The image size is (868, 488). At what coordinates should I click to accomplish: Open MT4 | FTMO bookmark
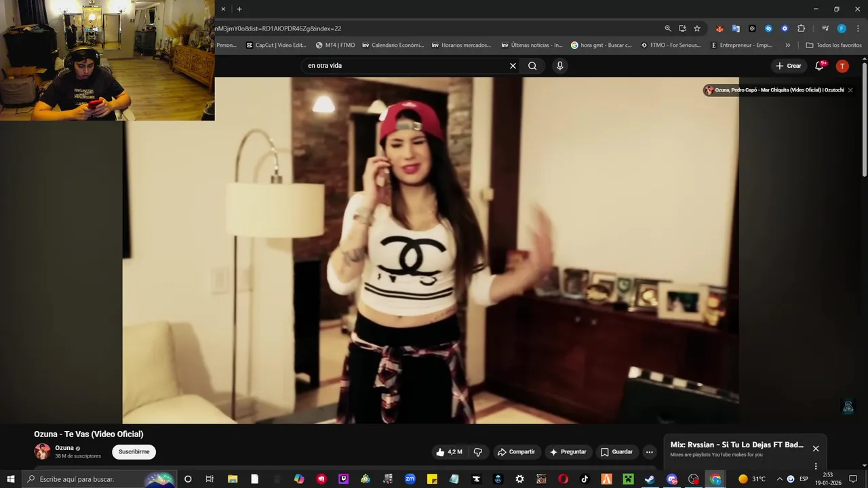point(336,45)
